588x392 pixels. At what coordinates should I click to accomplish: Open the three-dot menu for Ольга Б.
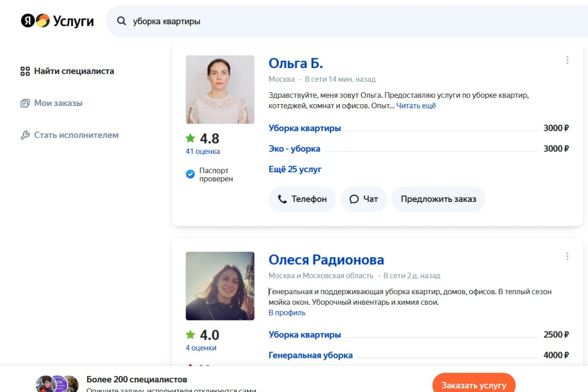click(567, 60)
